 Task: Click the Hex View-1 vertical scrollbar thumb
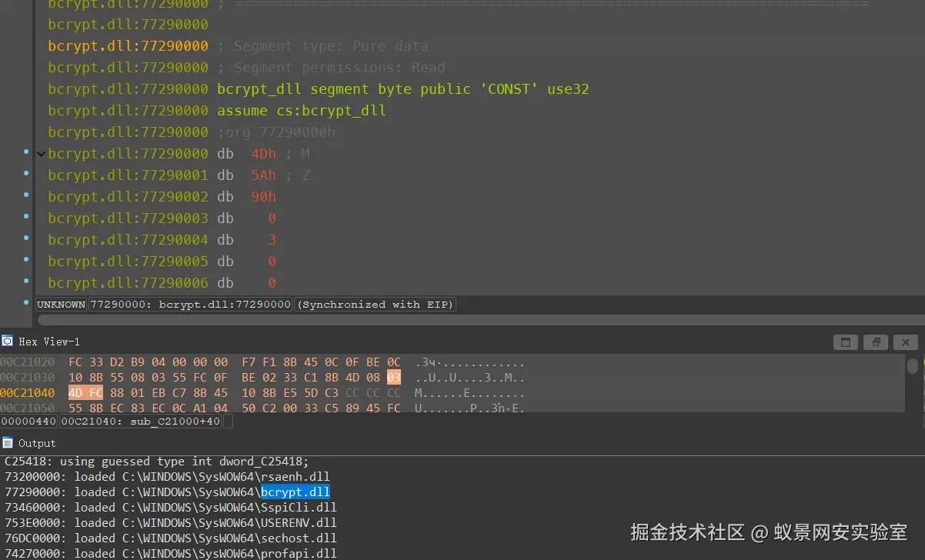[x=913, y=366]
